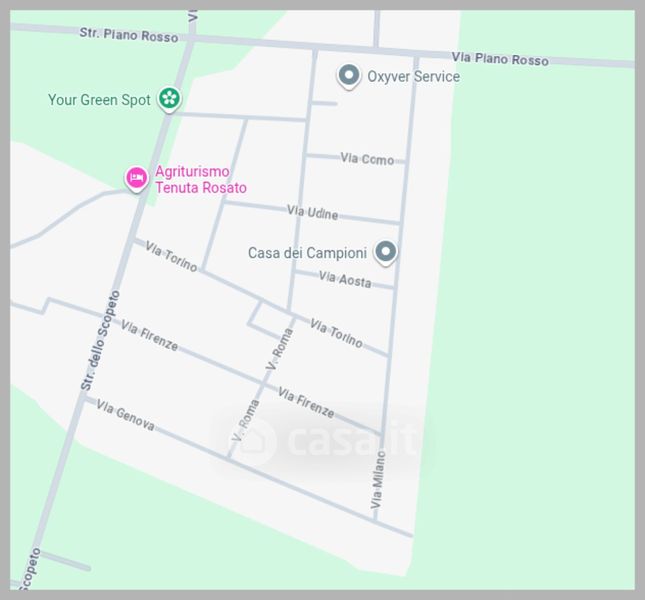Click the Via Piano Rosso road label
The width and height of the screenshot is (645, 600).
point(500,59)
